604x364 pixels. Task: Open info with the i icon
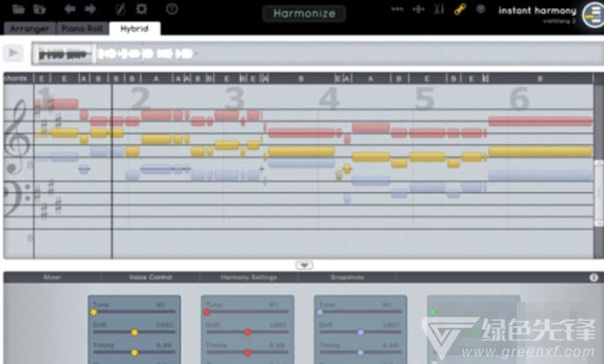(x=593, y=278)
